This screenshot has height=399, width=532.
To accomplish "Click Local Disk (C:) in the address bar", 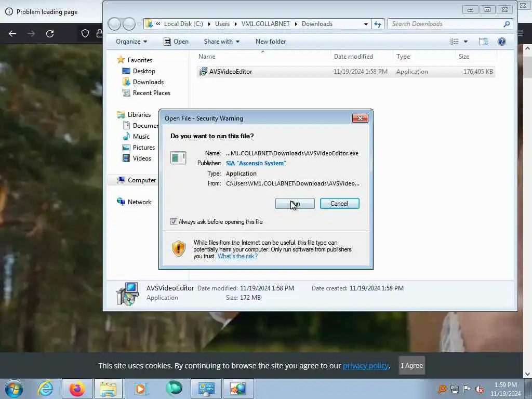I will (183, 24).
